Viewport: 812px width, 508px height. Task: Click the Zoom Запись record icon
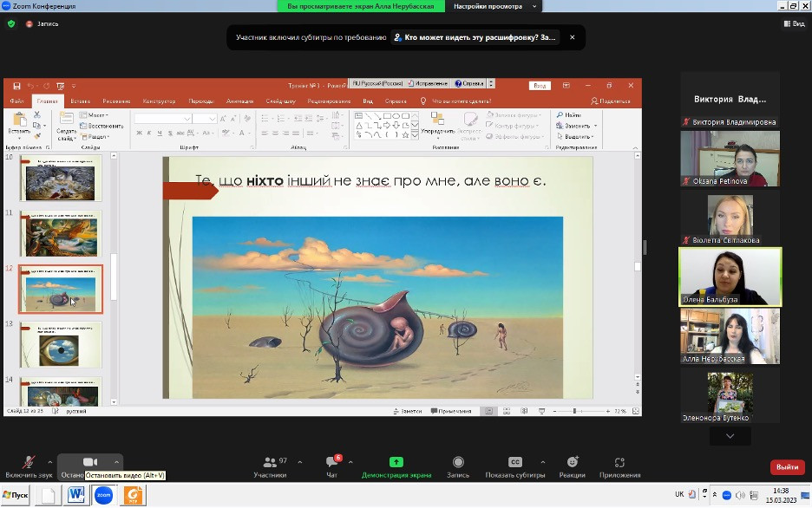pos(458,461)
